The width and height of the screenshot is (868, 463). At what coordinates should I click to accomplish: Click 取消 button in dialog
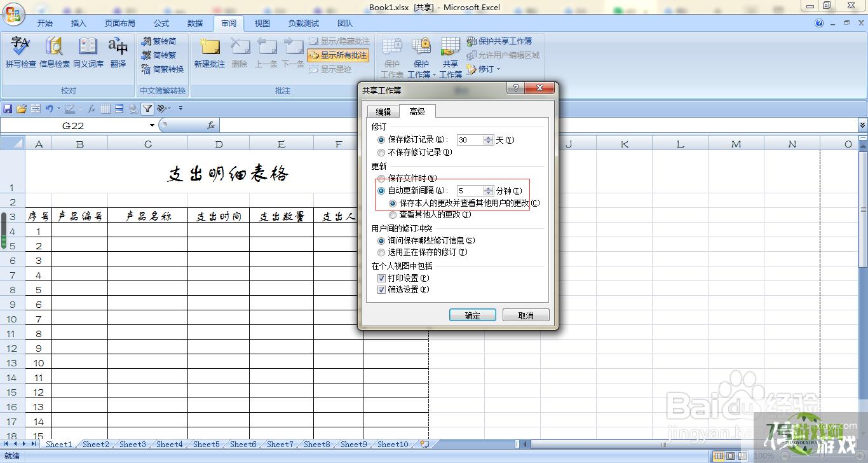tap(526, 315)
